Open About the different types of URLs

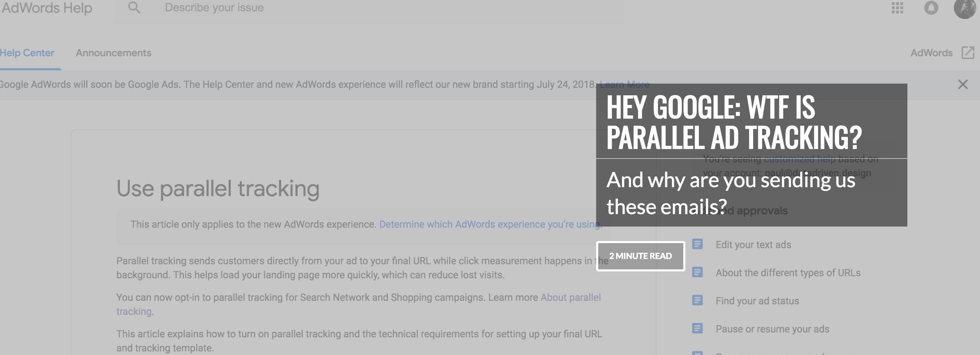(788, 272)
